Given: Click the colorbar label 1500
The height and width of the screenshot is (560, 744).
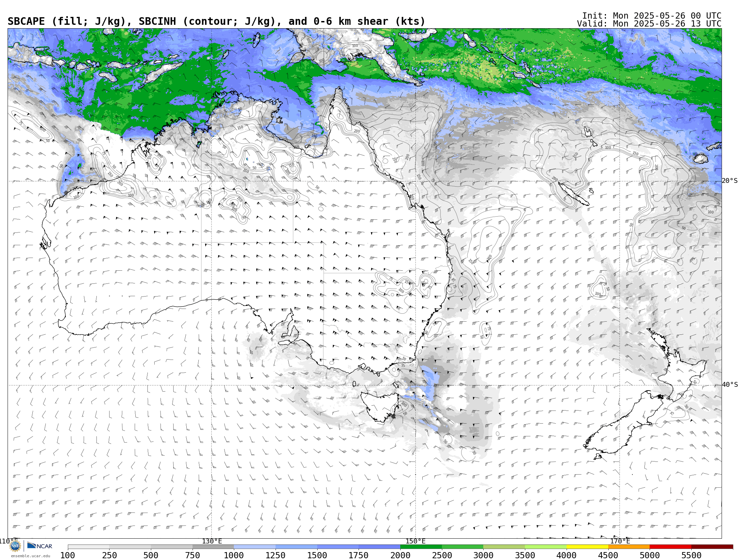Looking at the screenshot, I should coord(317,555).
